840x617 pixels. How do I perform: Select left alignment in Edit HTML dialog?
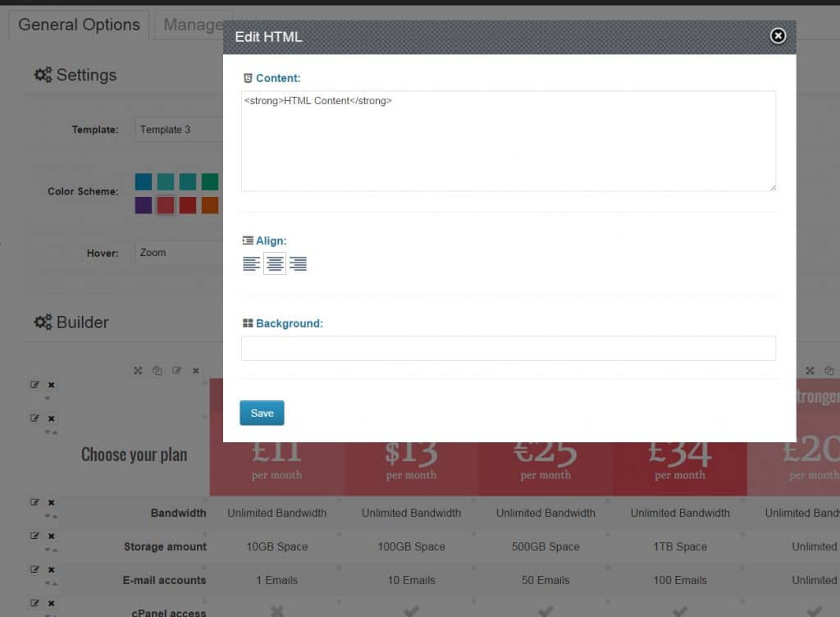click(x=251, y=263)
